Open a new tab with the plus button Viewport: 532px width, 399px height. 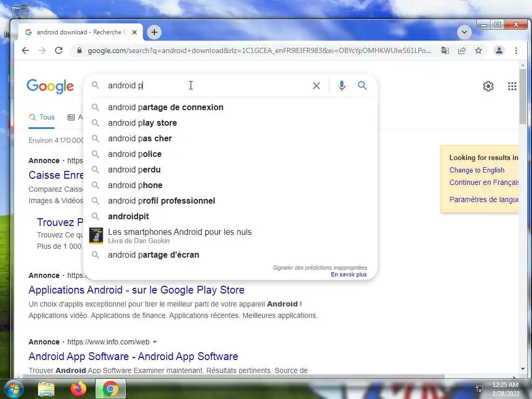(x=154, y=32)
